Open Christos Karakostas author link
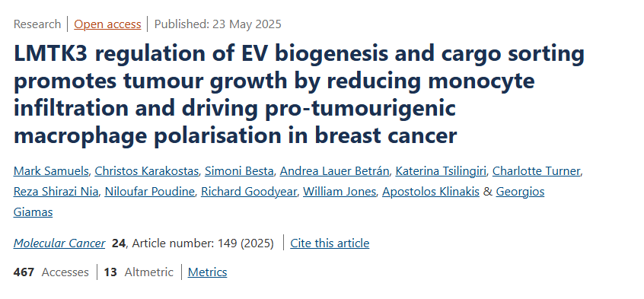 (x=147, y=171)
